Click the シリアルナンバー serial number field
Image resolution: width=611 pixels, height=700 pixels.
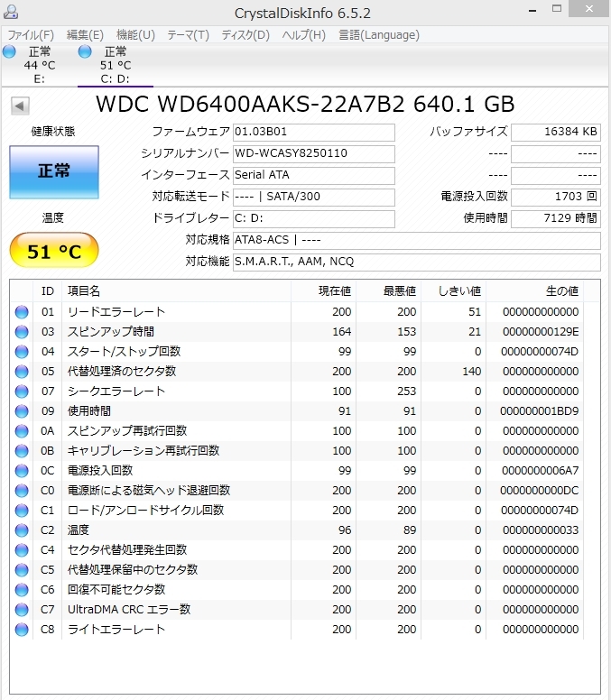coord(313,153)
